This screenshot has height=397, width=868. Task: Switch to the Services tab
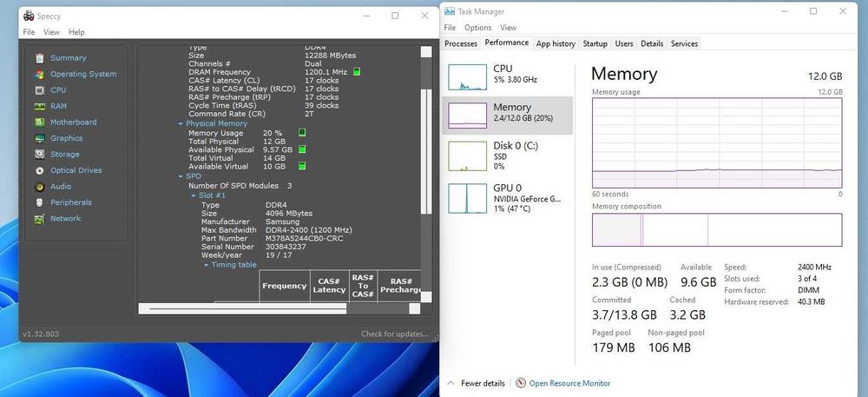(x=684, y=43)
